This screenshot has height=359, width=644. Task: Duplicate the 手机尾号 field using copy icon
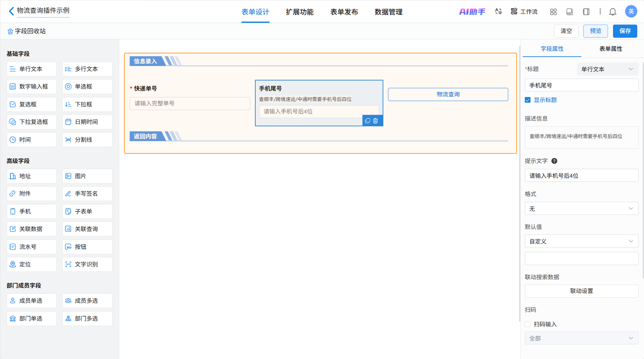[368, 121]
